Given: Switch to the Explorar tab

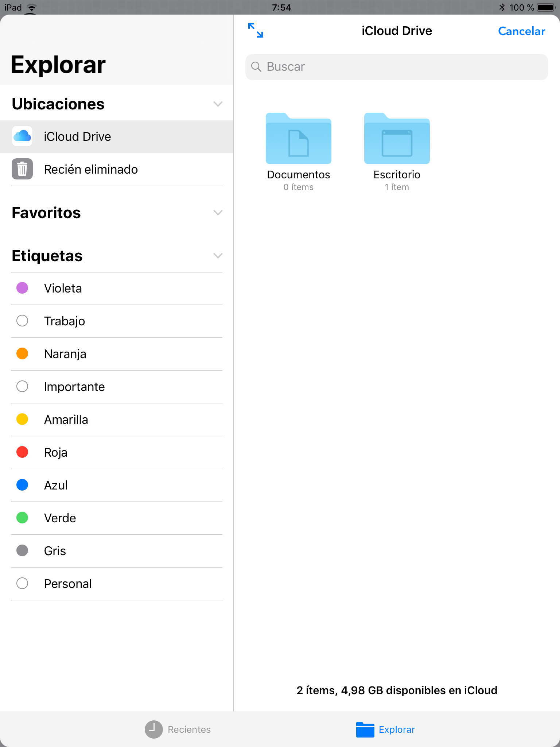Looking at the screenshot, I should pos(385,729).
